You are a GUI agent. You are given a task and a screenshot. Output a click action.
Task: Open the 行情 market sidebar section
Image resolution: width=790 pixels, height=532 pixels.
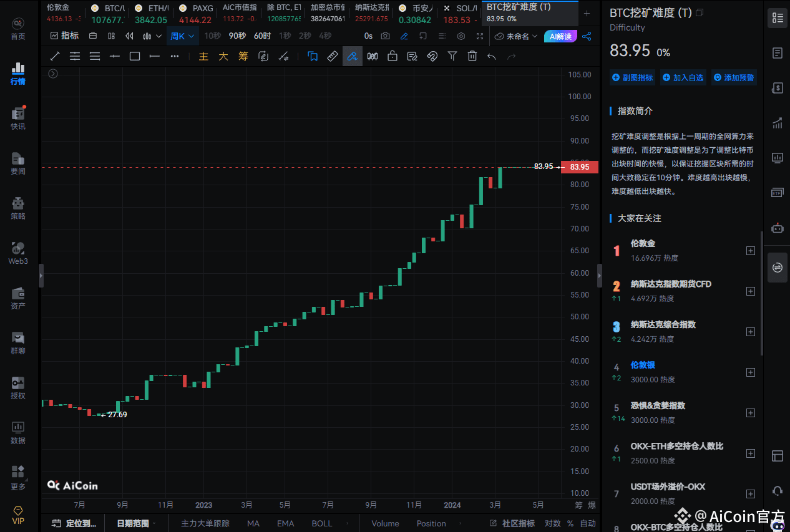tap(18, 73)
